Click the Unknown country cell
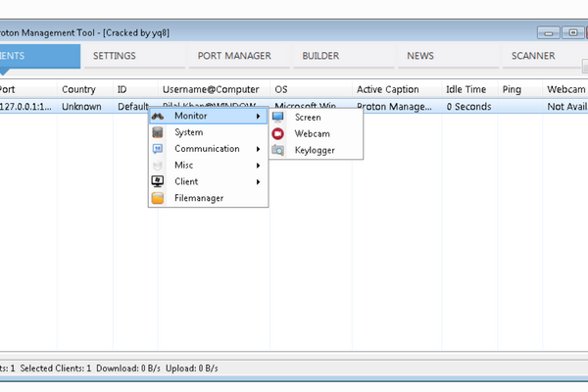 click(81, 107)
